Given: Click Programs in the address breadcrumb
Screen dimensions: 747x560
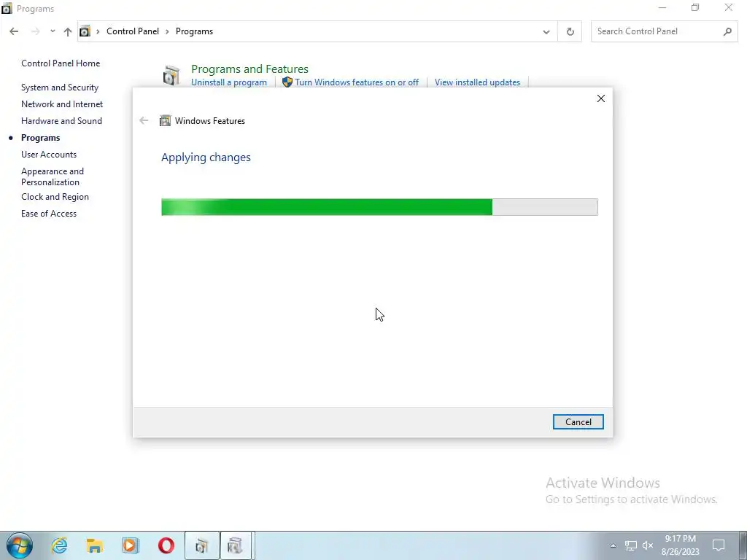Looking at the screenshot, I should tap(194, 31).
